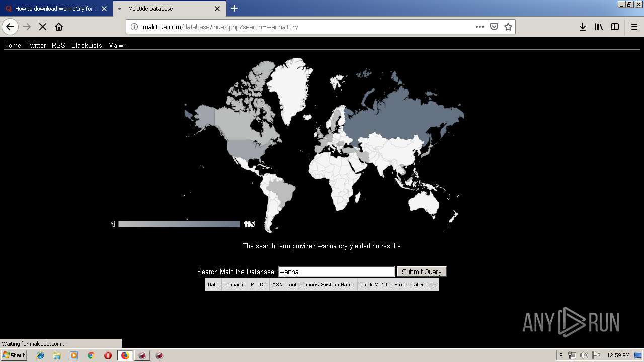Click Australia on the world map

pos(424,201)
